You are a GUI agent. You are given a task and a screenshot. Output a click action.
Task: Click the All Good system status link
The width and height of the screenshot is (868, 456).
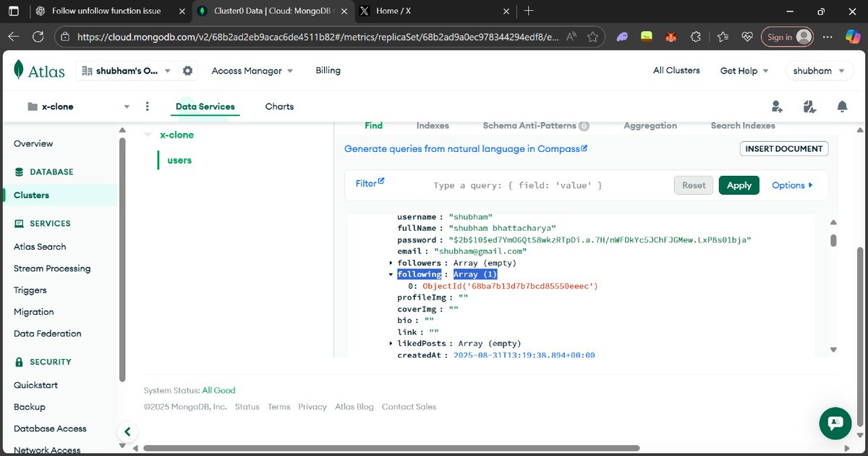(x=218, y=390)
